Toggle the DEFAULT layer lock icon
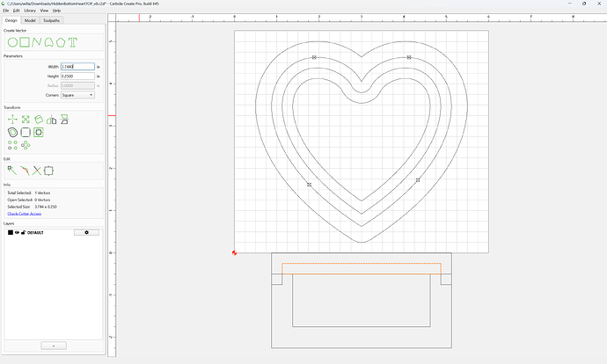607x364 pixels. click(x=23, y=232)
